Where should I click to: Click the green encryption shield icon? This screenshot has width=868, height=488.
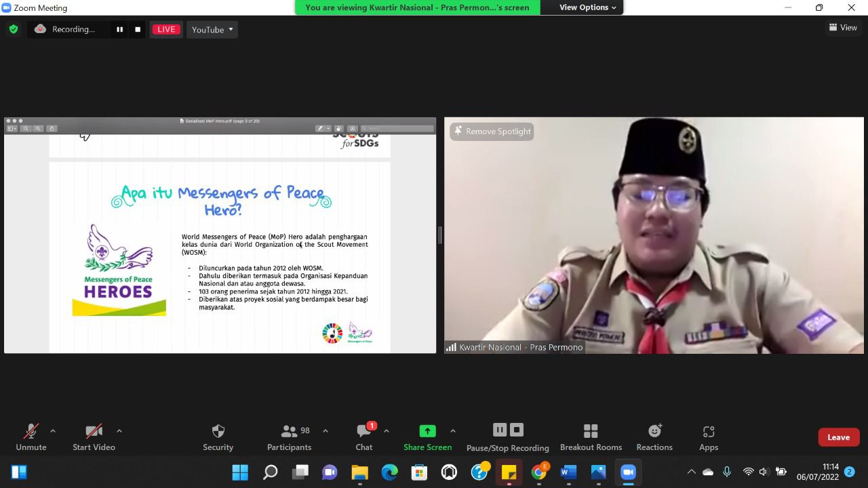pos(14,29)
